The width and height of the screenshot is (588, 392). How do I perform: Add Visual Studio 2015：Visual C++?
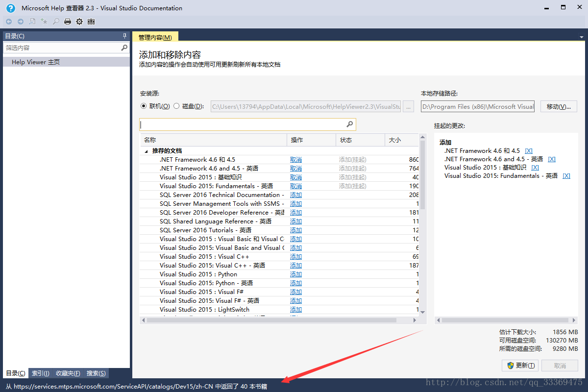pyautogui.click(x=296, y=257)
